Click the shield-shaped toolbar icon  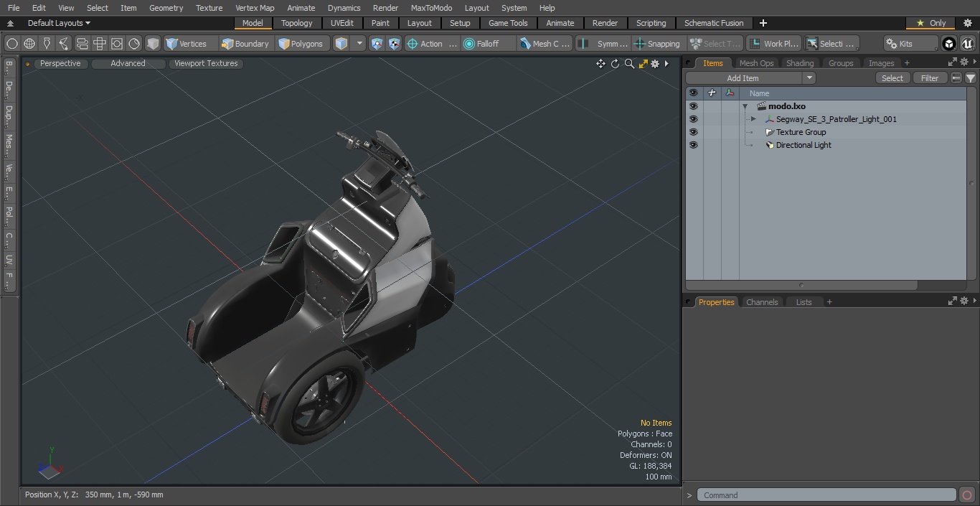pos(47,44)
